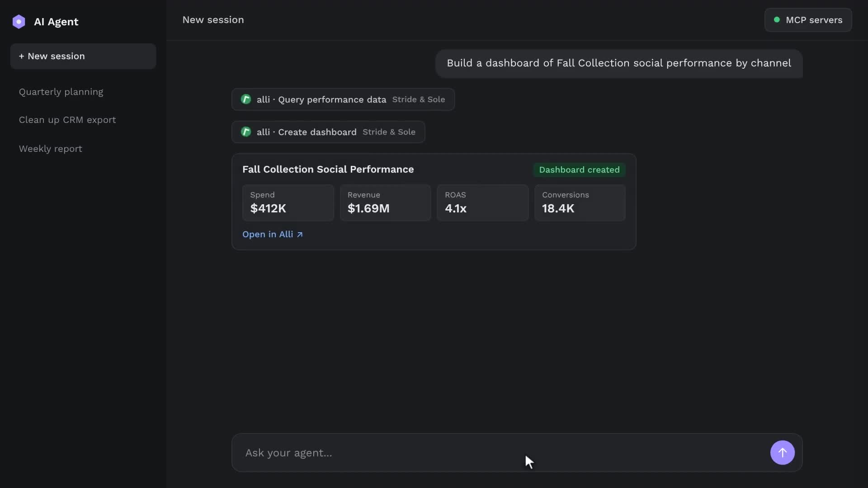
Task: Open the MCP servers panel
Action: tap(808, 20)
